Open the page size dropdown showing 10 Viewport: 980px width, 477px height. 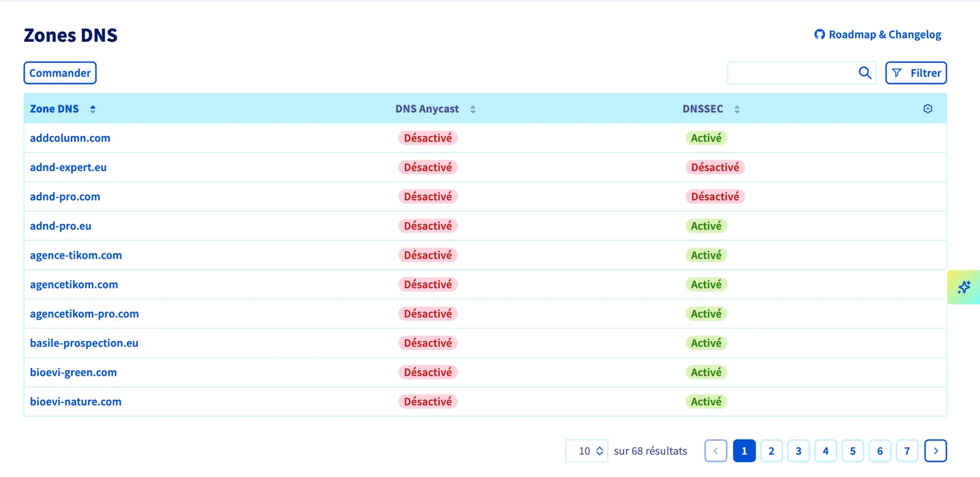point(587,451)
